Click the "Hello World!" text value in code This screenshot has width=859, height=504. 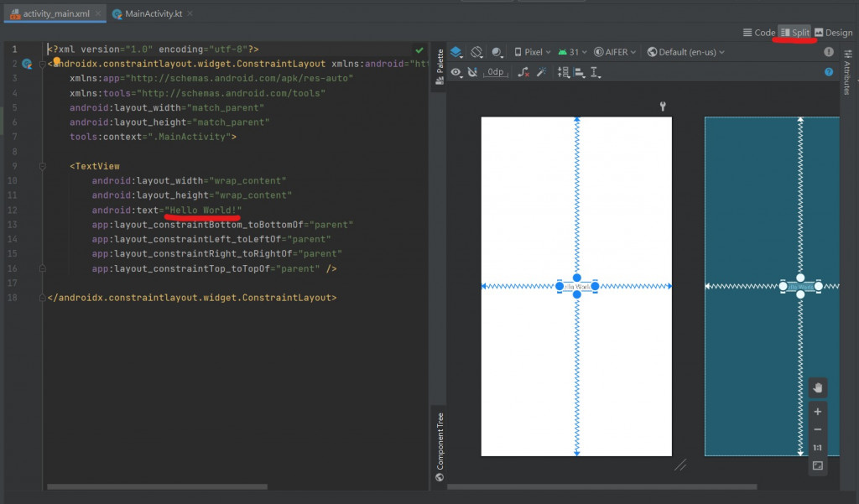(x=203, y=210)
